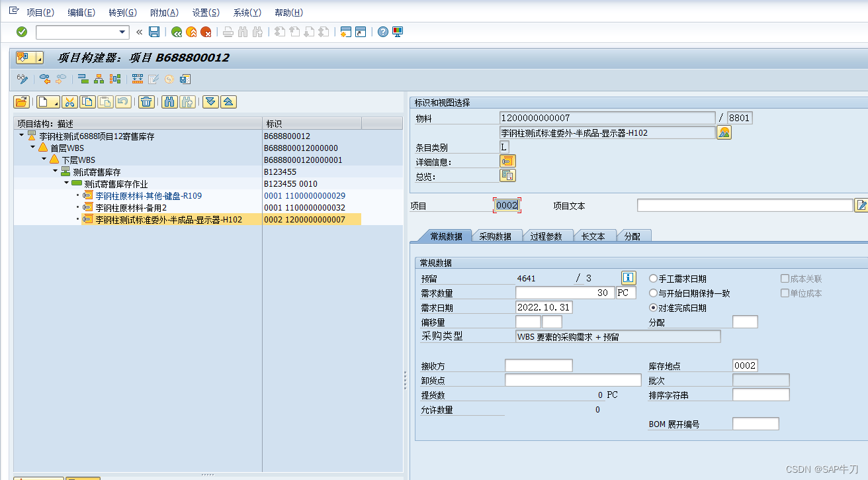The height and width of the screenshot is (480, 868).
Task: Switch to the 过程参数 tab
Action: pos(546,236)
